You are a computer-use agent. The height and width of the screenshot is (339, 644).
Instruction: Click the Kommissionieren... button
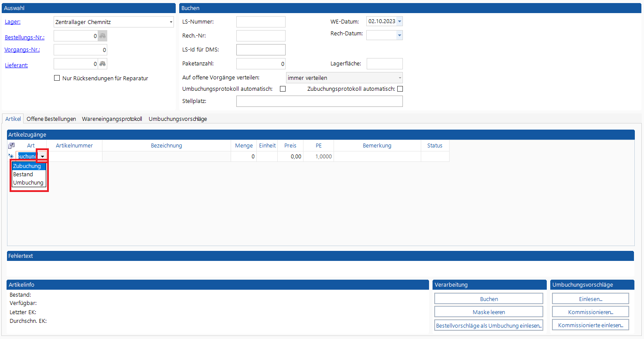(x=590, y=312)
